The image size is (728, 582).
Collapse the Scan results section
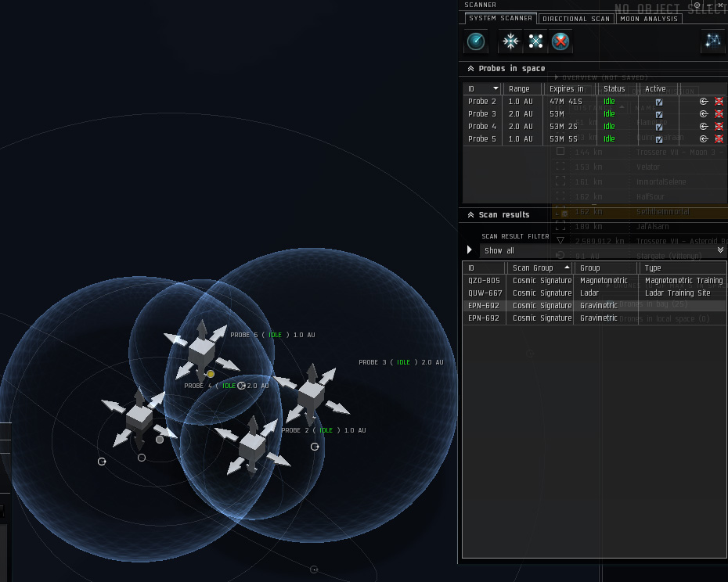coord(470,215)
